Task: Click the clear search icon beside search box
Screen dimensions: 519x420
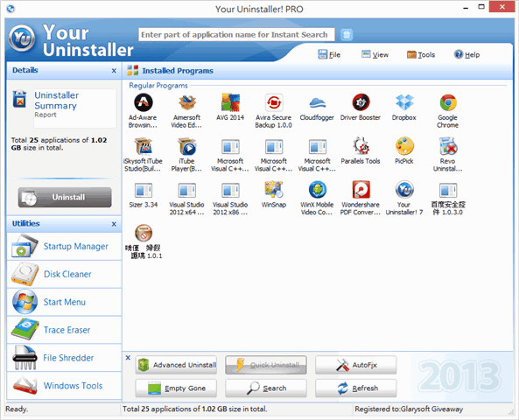Action: click(347, 34)
